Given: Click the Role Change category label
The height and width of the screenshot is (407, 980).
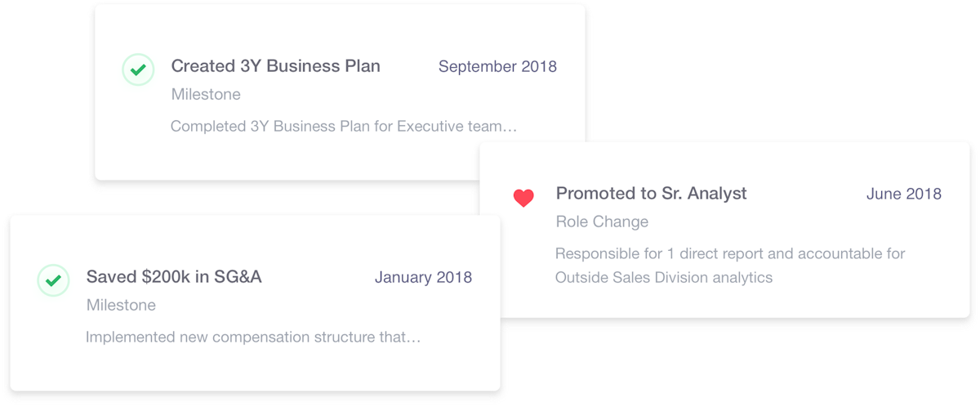Looking at the screenshot, I should (602, 221).
